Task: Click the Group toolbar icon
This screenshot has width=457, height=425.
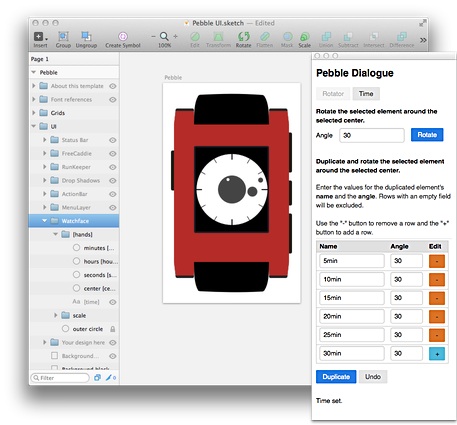Action: [63, 36]
